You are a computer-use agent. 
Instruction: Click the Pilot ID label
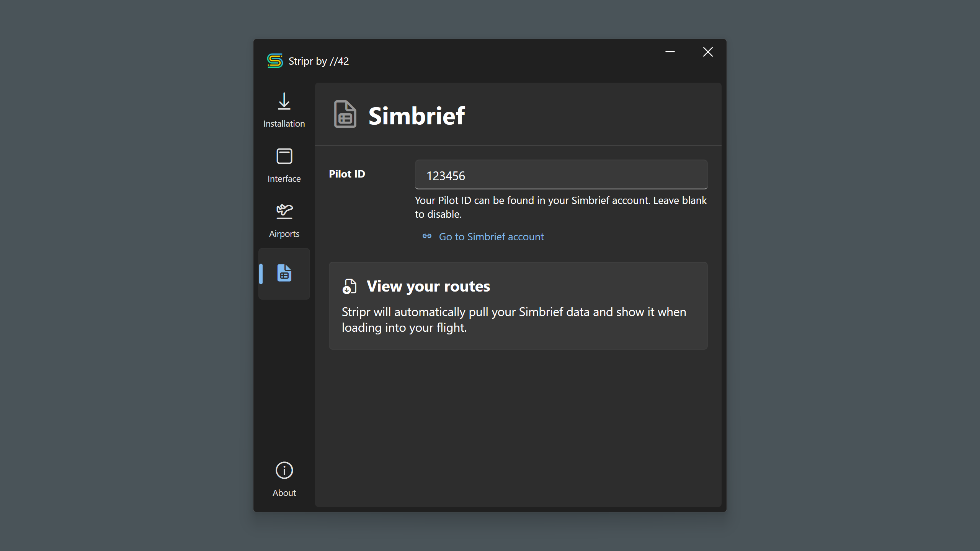[x=347, y=174]
